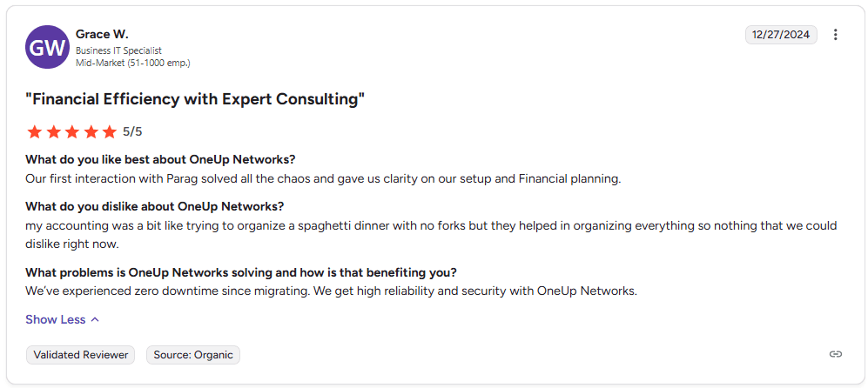
Task: Click the "What do you like best" question heading
Action: pyautogui.click(x=160, y=159)
